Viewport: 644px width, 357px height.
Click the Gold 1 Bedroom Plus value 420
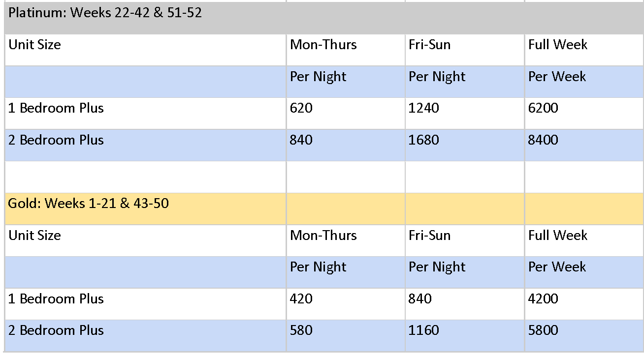point(346,304)
